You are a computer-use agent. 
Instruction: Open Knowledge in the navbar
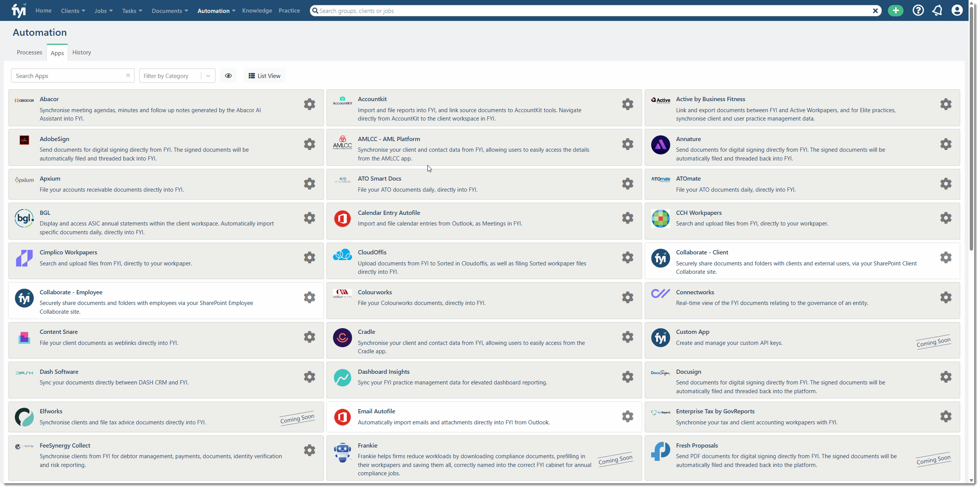click(257, 11)
